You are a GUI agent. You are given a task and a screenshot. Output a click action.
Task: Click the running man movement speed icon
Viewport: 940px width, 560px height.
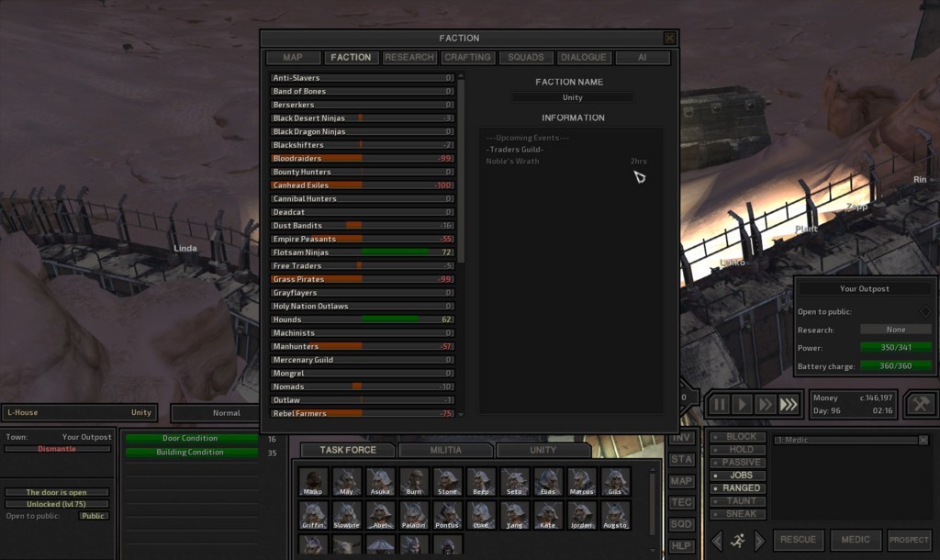point(739,540)
